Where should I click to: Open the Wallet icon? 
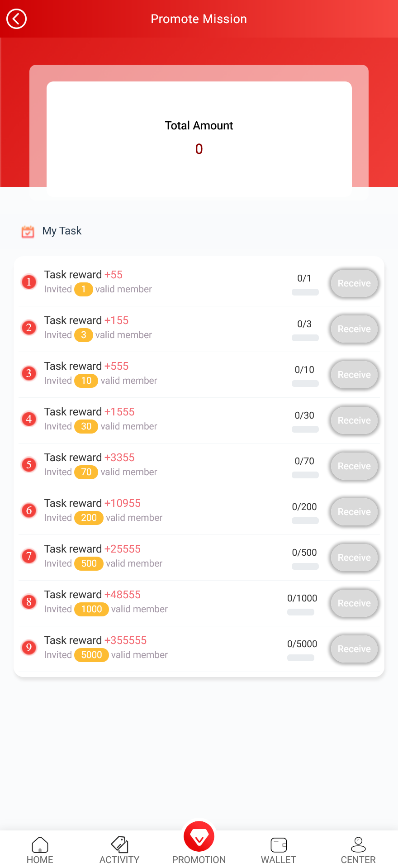(x=279, y=844)
